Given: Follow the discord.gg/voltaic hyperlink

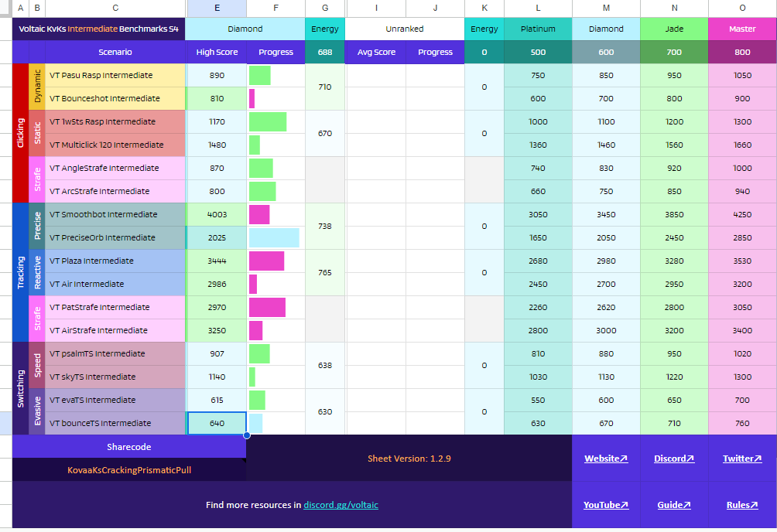Looking at the screenshot, I should pos(341,505).
